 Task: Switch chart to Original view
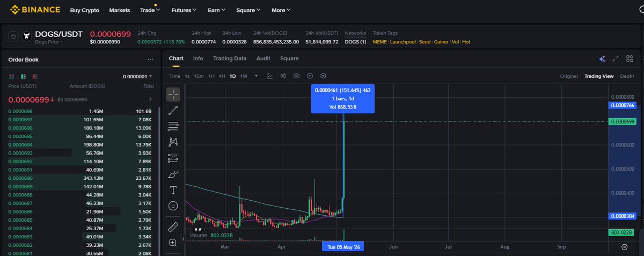click(569, 76)
